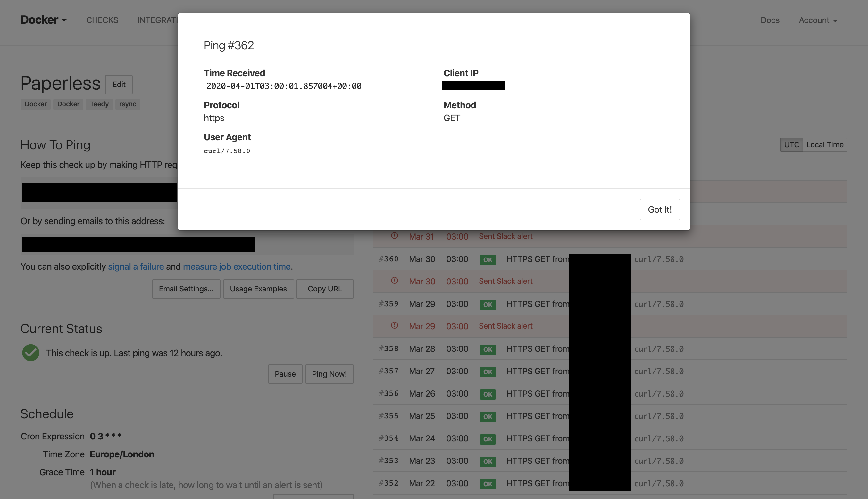868x499 pixels.
Task: Click Mar 31 alert warning icon
Action: click(x=394, y=236)
